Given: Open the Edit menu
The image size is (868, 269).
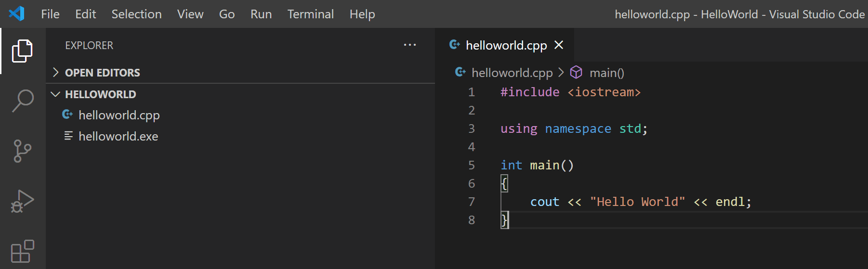Looking at the screenshot, I should (85, 14).
